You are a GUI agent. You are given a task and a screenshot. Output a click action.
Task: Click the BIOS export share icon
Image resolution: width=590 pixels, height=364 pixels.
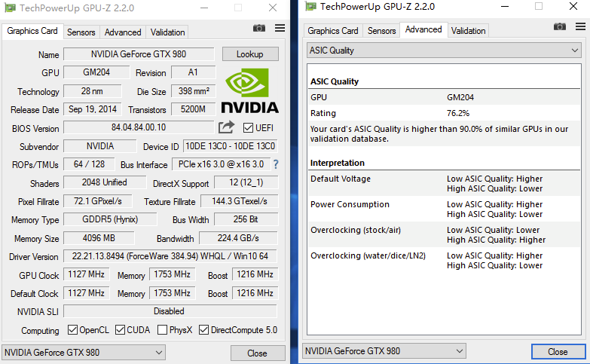coord(227,127)
